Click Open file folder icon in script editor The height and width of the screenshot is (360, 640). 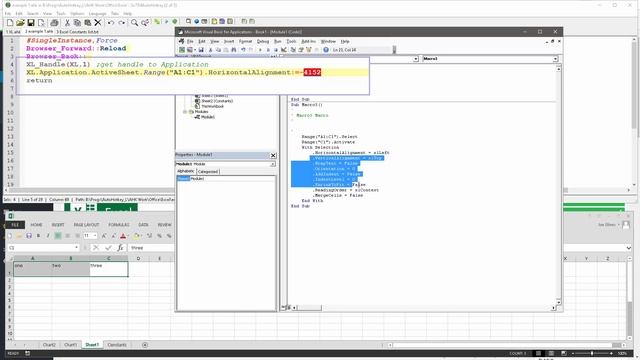(20, 23)
